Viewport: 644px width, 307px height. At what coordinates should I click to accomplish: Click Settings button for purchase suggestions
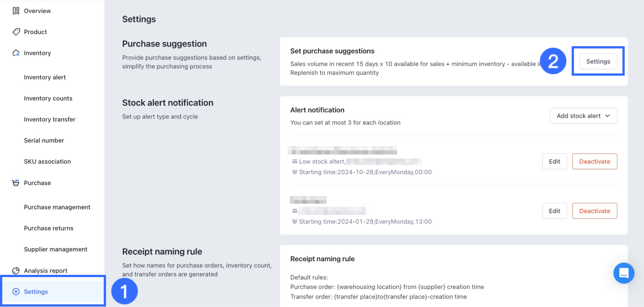pos(598,61)
